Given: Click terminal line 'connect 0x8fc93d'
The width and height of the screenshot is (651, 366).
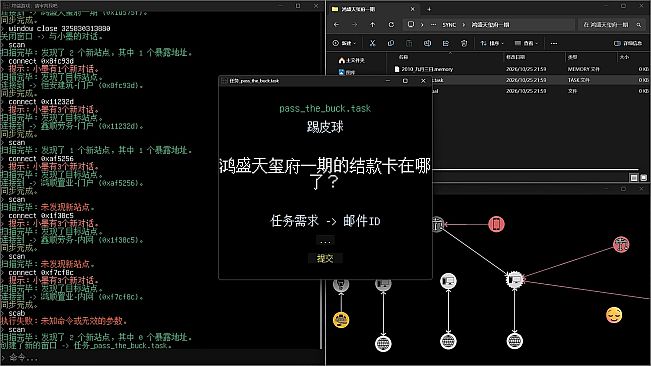Looking at the screenshot, I should click(41, 61).
